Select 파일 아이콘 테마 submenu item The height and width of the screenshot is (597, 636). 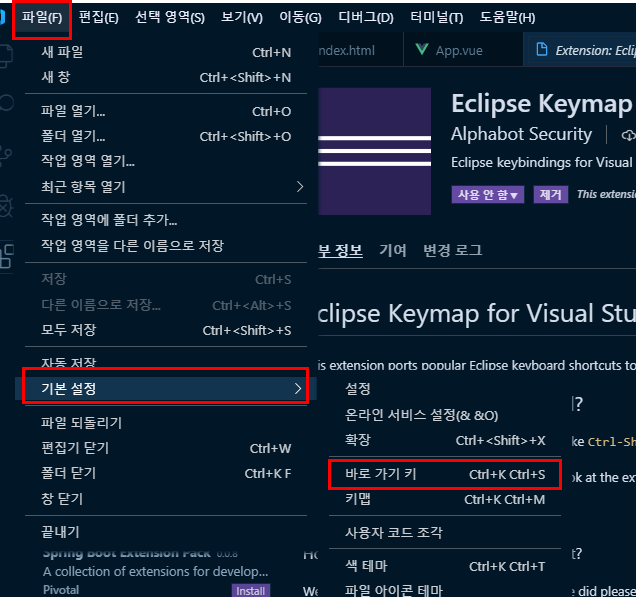point(445,590)
